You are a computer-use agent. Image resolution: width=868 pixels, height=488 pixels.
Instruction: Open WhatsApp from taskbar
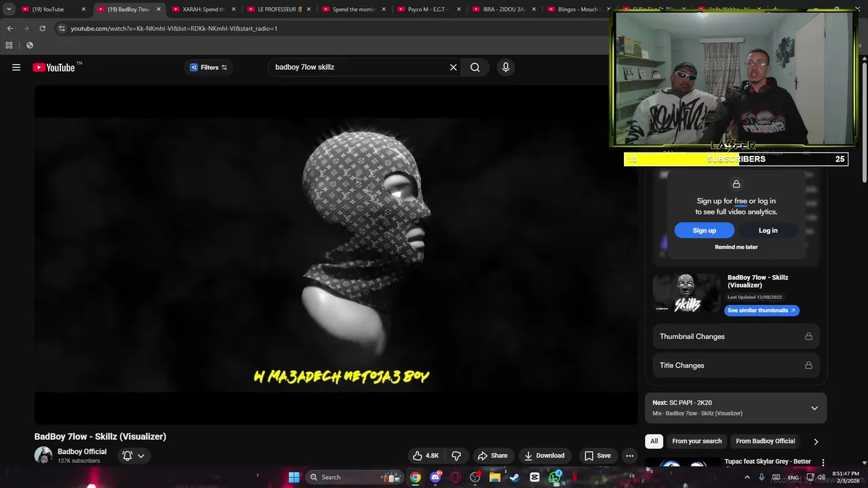click(x=555, y=477)
